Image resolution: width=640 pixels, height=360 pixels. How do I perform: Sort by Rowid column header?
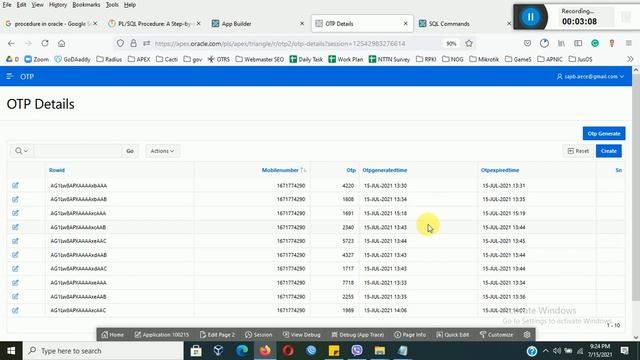pyautogui.click(x=57, y=170)
